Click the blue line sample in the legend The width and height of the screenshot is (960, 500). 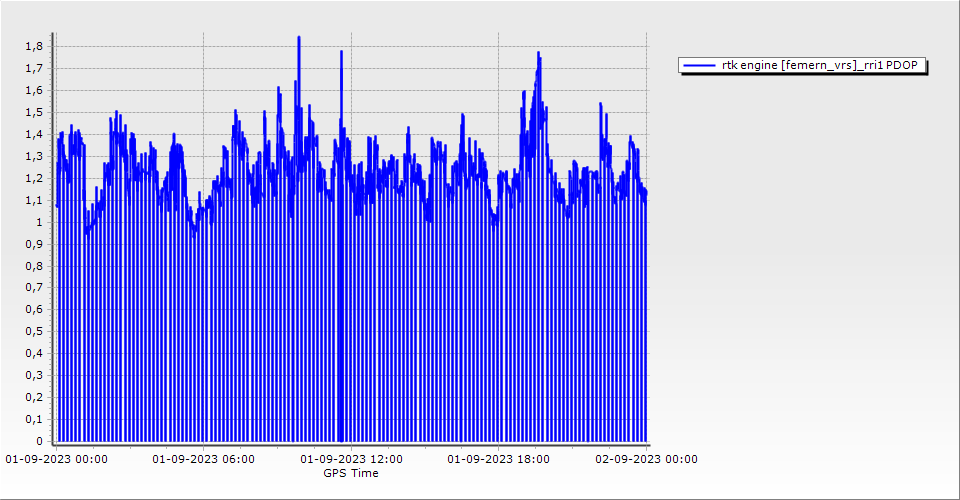[x=699, y=66]
